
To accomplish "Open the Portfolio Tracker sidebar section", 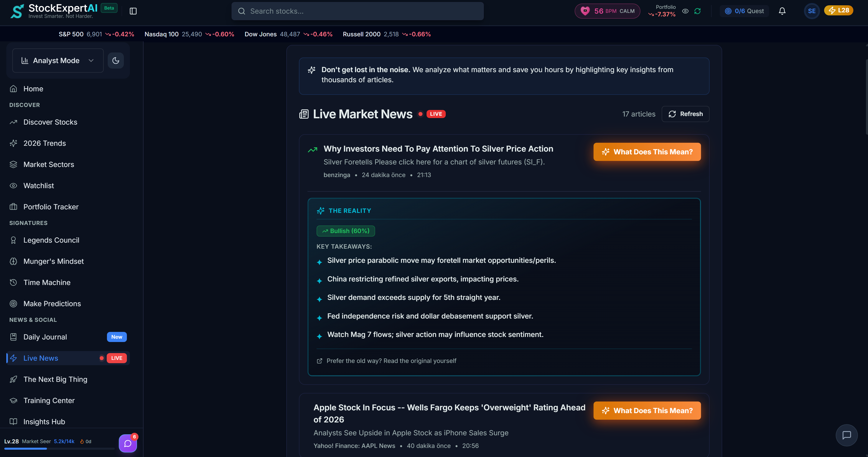I will pos(50,207).
